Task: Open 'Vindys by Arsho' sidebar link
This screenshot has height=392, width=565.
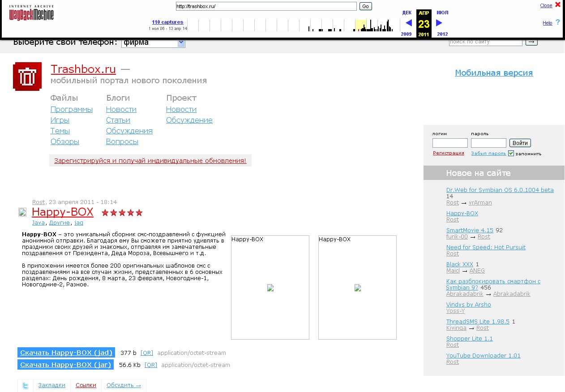Action: [469, 305]
